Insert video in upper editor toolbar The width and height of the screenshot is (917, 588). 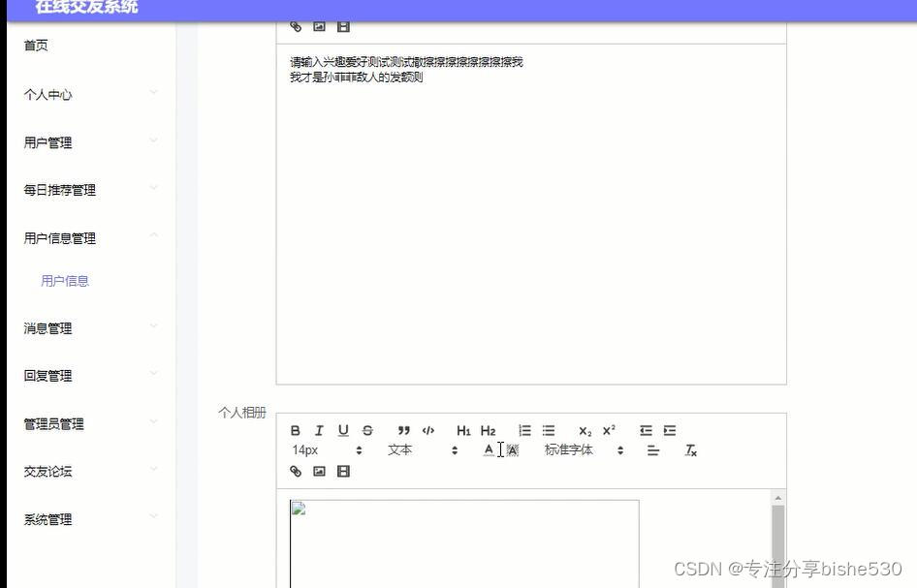343,26
